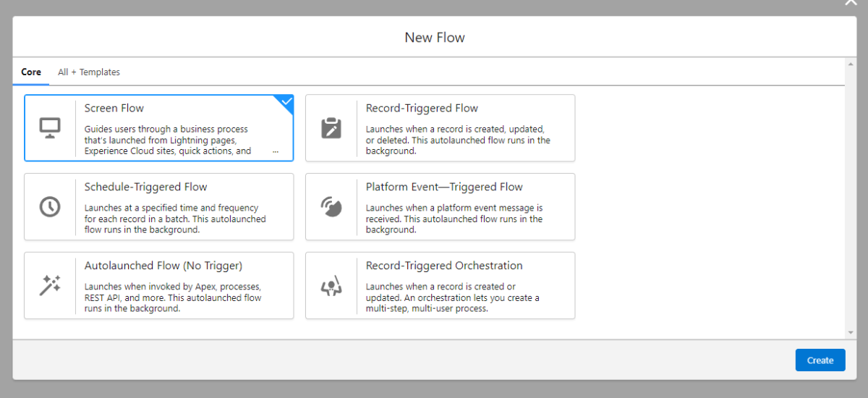Click the Screen Flow title text
The width and height of the screenshot is (868, 398).
114,109
